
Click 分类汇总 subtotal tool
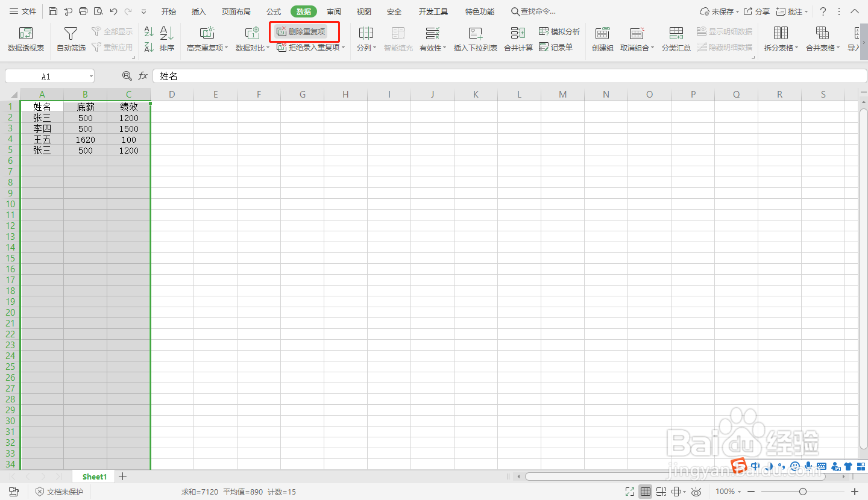pyautogui.click(x=676, y=39)
